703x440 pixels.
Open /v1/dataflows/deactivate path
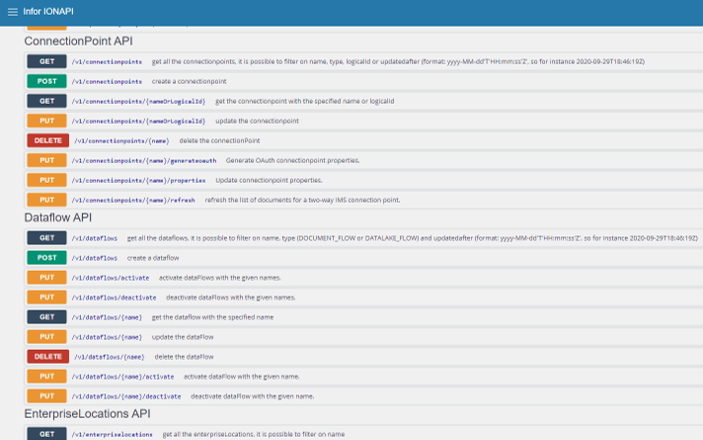click(x=114, y=297)
